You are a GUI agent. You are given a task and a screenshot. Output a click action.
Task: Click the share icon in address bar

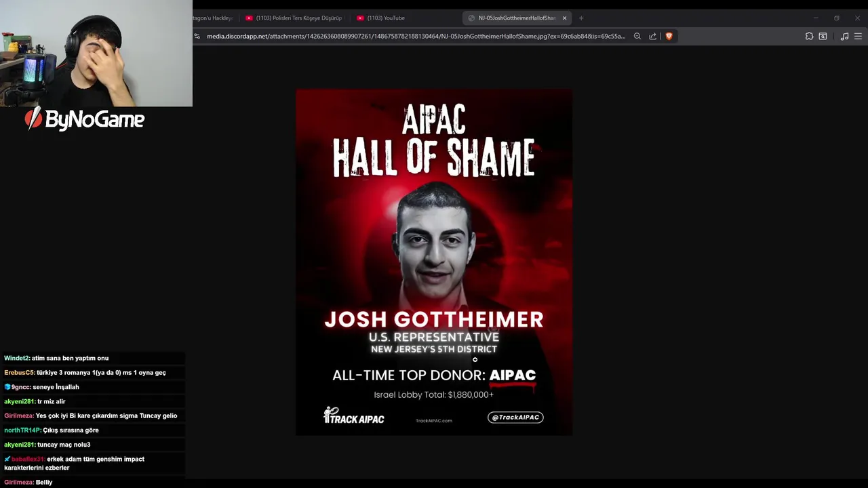click(652, 37)
